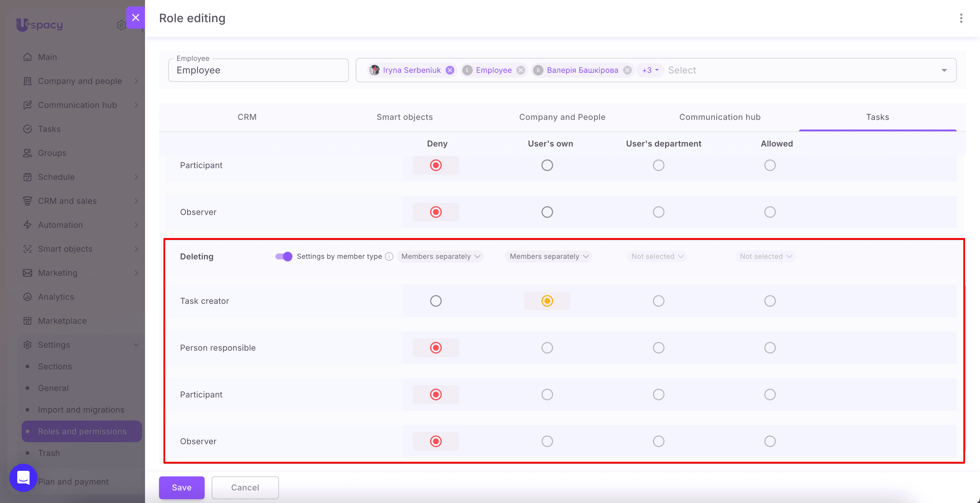Remove Iryna Serbeniuk from the role
This screenshot has width=980, height=503.
450,70
